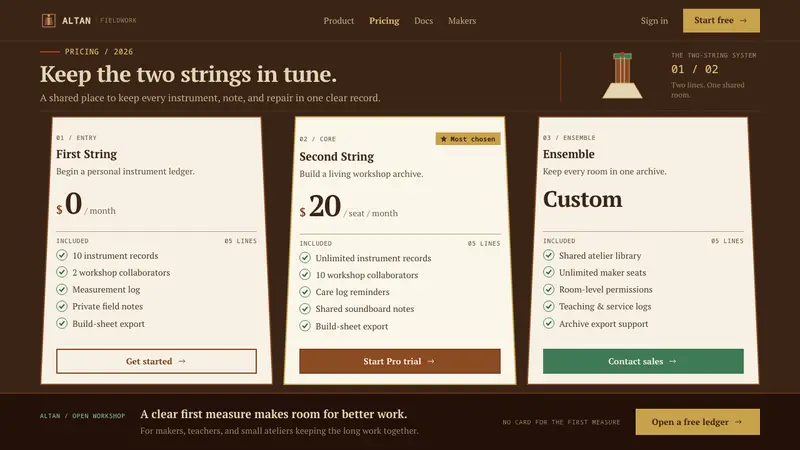Screen dimensions: 800x450
Task: Click check icon beside Shared soundboard notes
Action: (x=305, y=309)
